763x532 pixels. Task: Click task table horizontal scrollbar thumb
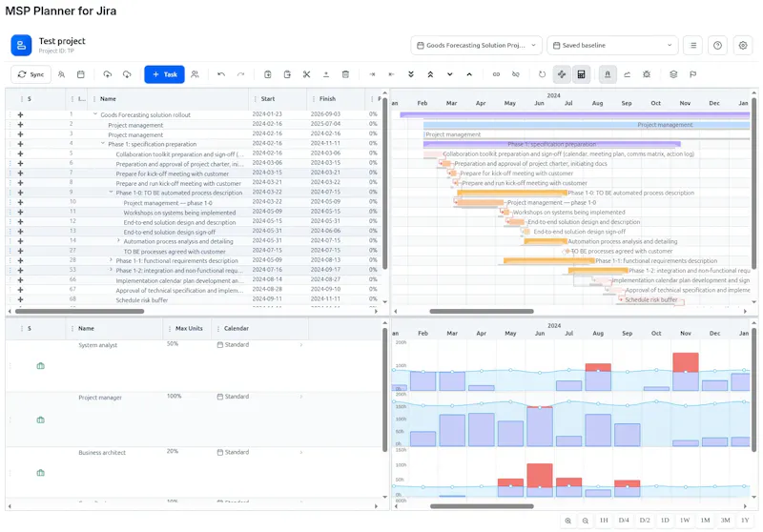pyautogui.click(x=79, y=311)
